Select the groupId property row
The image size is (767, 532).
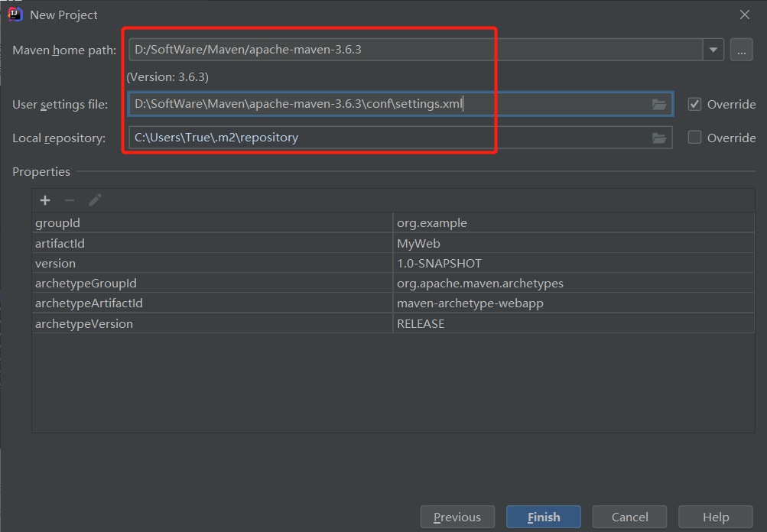tap(229, 222)
